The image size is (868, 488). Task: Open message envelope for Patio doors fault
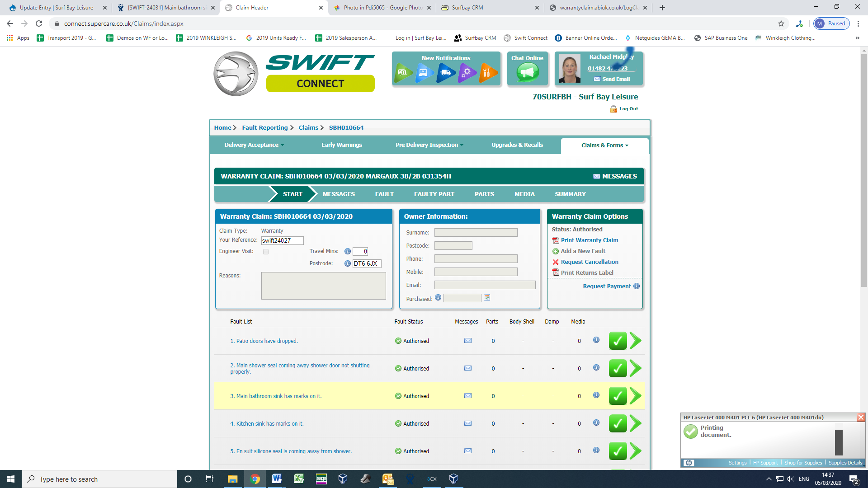468,341
